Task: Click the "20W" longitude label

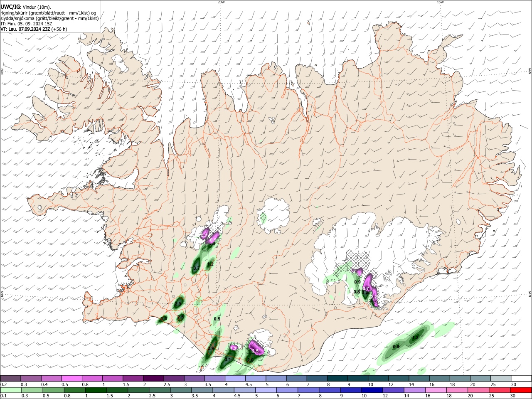Action: [x=221, y=2]
